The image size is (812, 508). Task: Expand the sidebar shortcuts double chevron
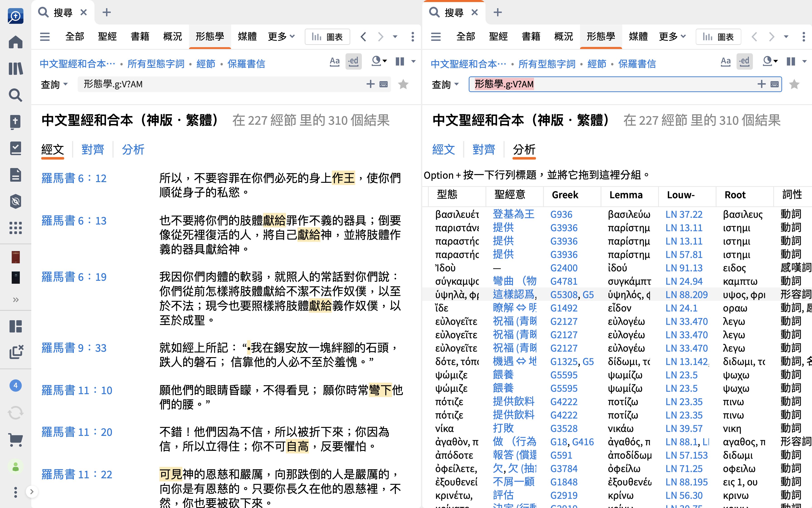15,300
